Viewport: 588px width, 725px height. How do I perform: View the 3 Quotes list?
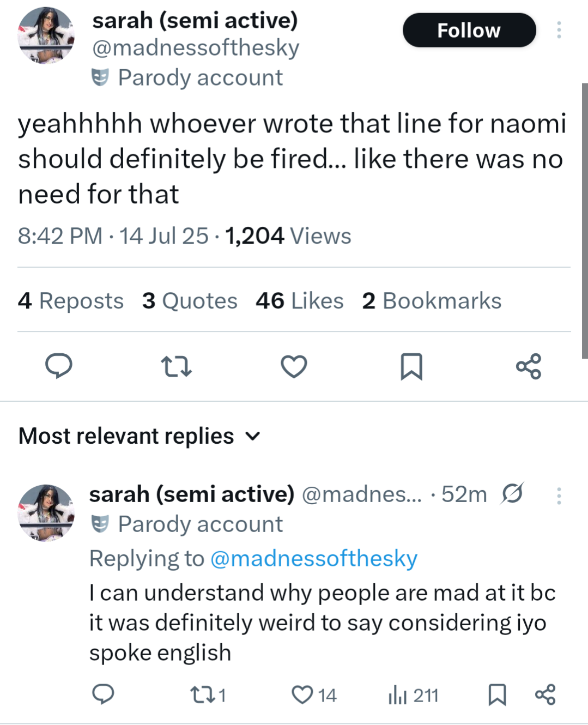click(190, 301)
